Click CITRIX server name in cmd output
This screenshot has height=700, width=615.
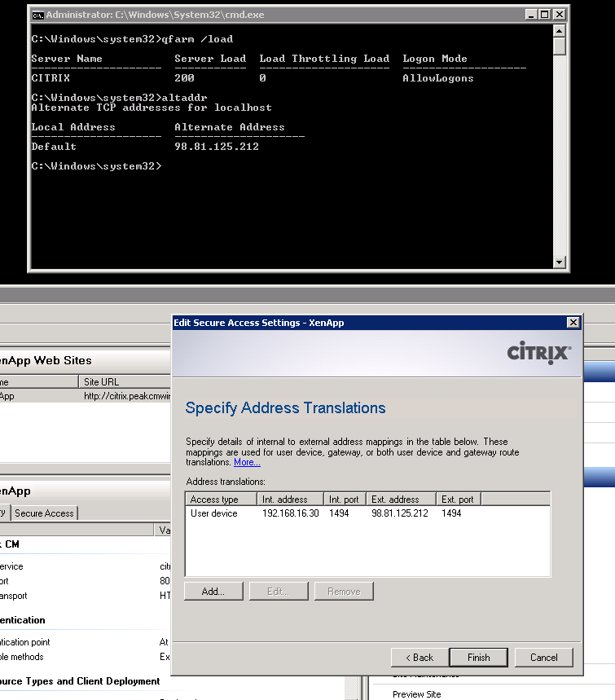click(x=51, y=78)
